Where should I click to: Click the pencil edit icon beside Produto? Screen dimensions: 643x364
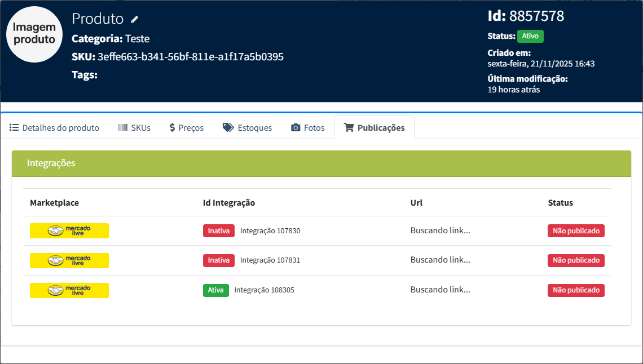coord(134,19)
